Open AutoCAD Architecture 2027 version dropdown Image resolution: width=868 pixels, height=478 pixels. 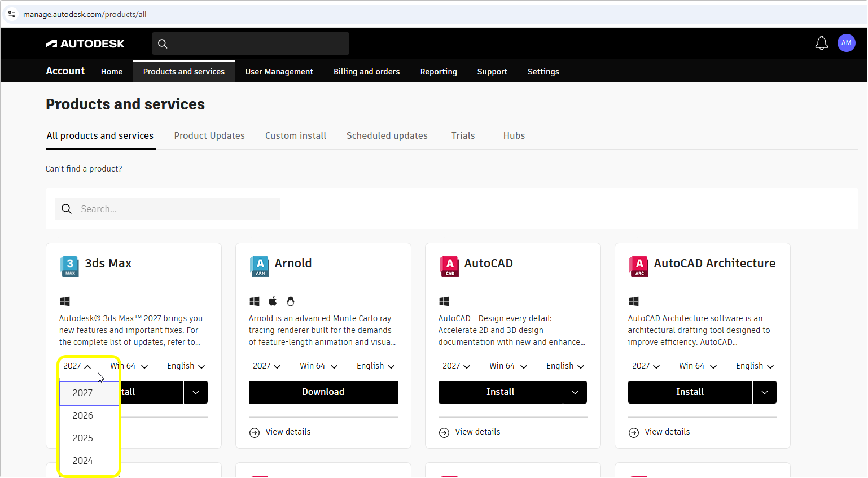pos(646,366)
